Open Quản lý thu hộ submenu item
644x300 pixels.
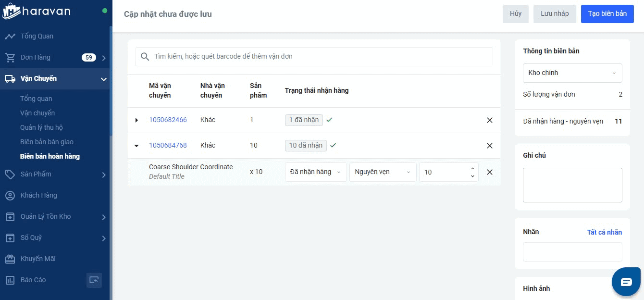click(x=41, y=127)
